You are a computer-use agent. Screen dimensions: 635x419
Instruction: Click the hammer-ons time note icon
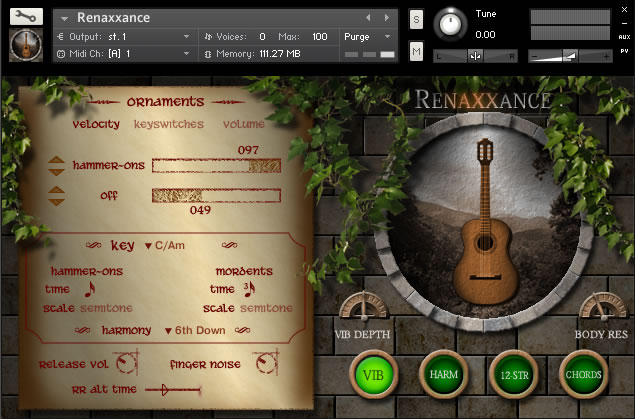[x=89, y=289]
